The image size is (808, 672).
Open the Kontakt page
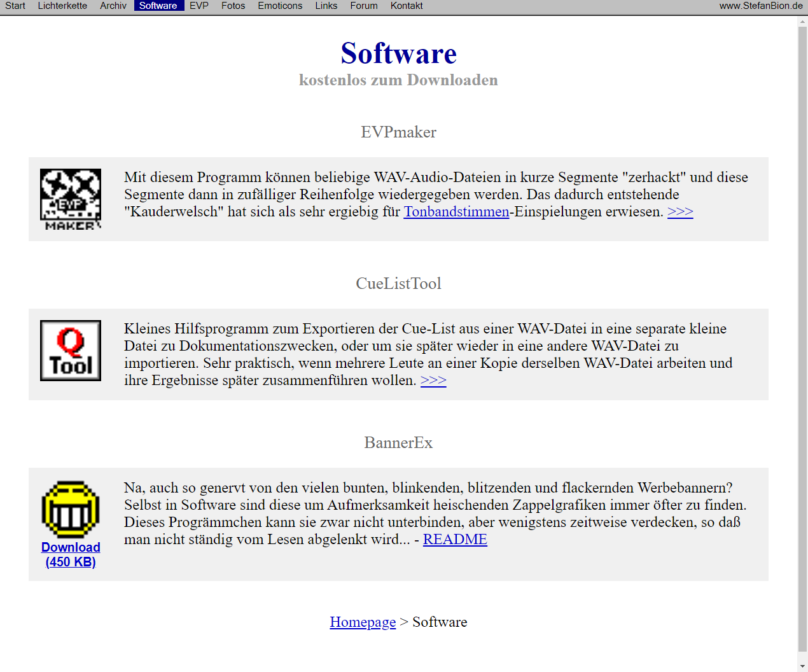[x=407, y=6]
